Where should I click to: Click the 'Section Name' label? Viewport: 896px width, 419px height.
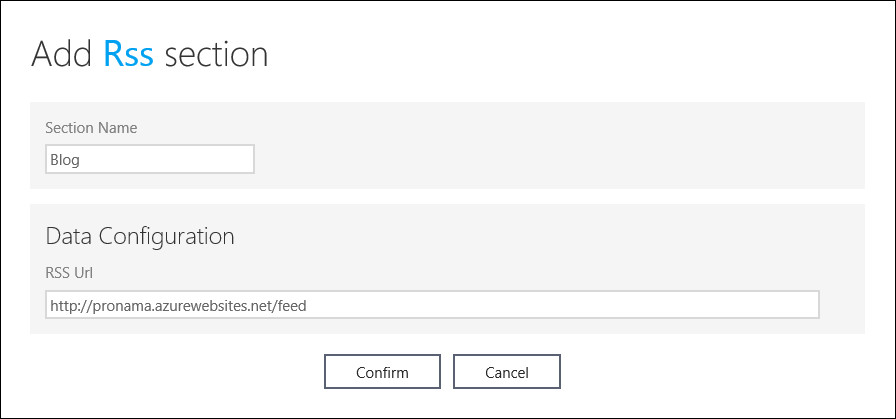tap(91, 128)
